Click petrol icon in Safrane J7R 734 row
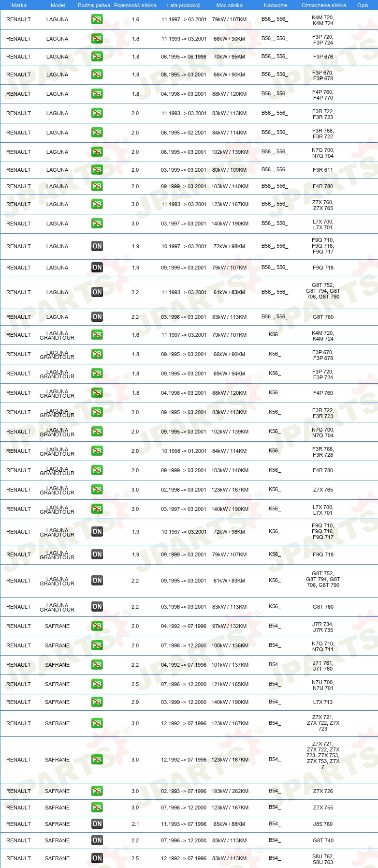 pos(97,626)
